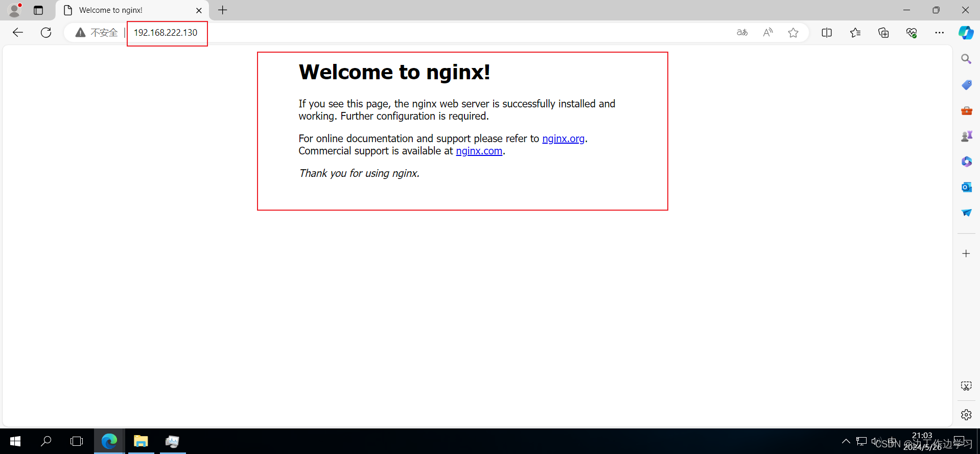The image size is (980, 454).
Task: Open the network tray icon
Action: click(861, 441)
